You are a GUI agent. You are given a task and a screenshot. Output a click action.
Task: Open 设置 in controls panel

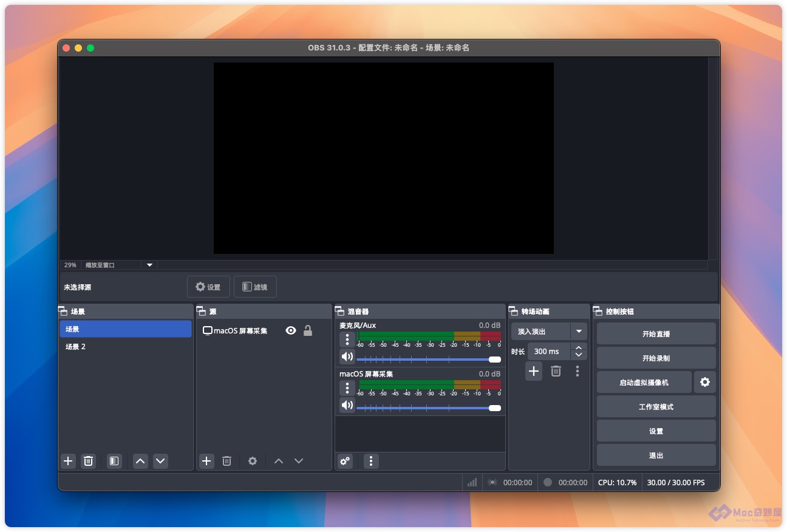[656, 431]
